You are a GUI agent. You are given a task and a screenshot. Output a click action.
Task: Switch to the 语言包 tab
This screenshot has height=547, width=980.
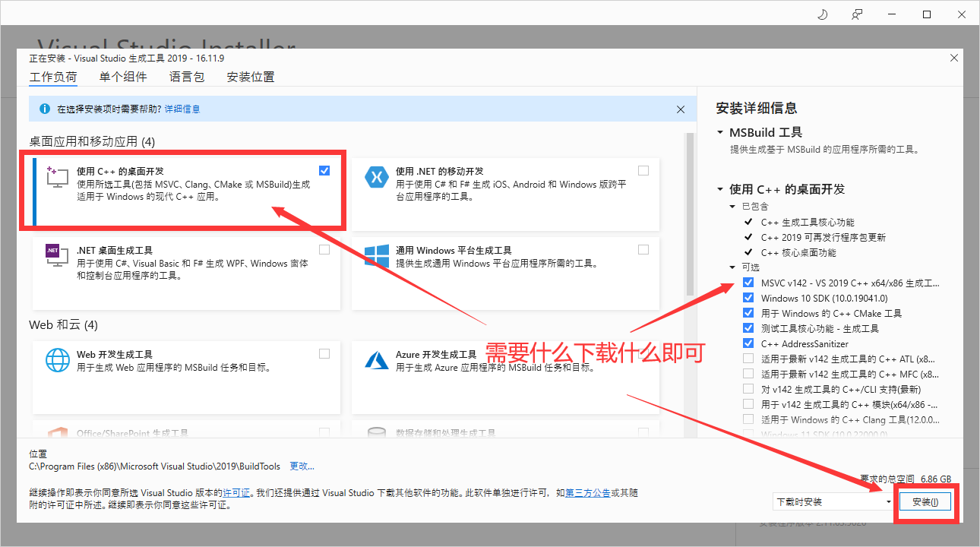pos(187,77)
